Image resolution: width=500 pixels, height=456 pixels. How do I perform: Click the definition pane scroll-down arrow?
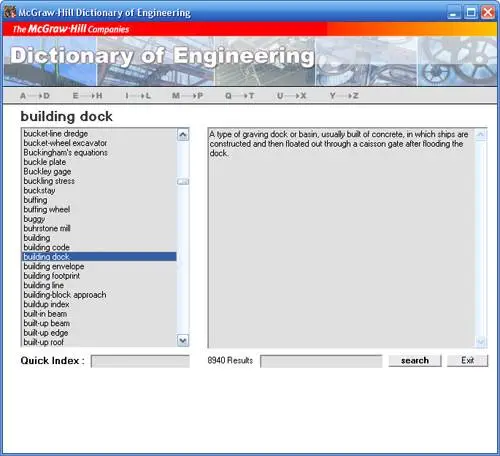480,341
